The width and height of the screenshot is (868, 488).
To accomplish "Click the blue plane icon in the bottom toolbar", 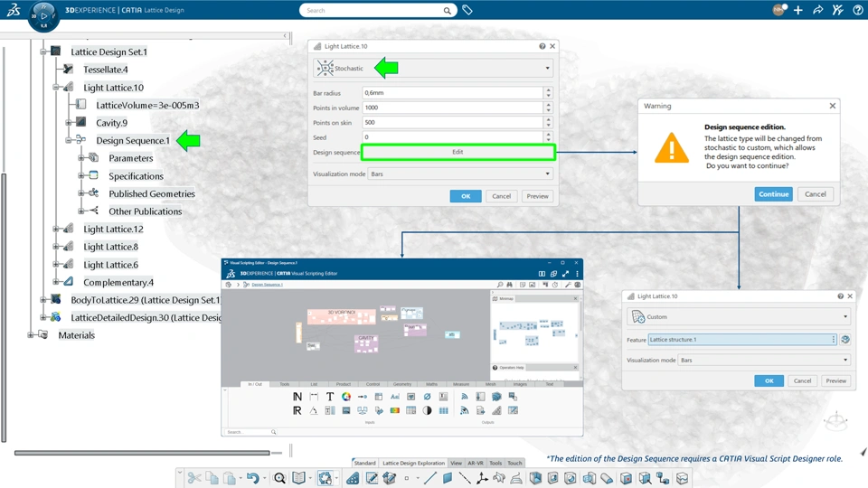I will 448,477.
